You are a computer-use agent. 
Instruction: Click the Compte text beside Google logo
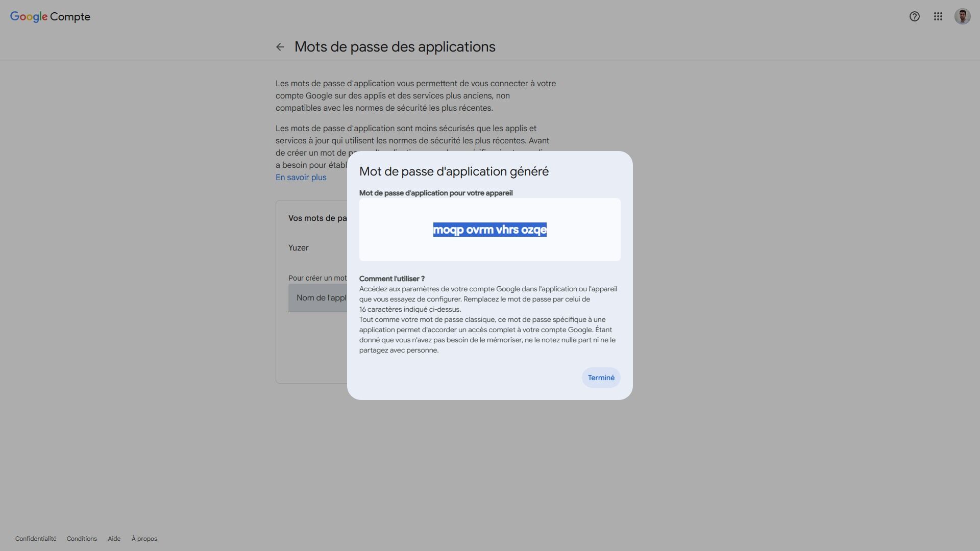click(70, 16)
